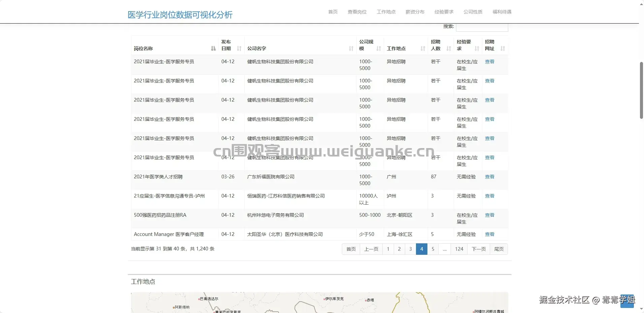The width and height of the screenshot is (644, 313).
Task: Sort by 公司规模 column arrows
Action: coord(379,48)
